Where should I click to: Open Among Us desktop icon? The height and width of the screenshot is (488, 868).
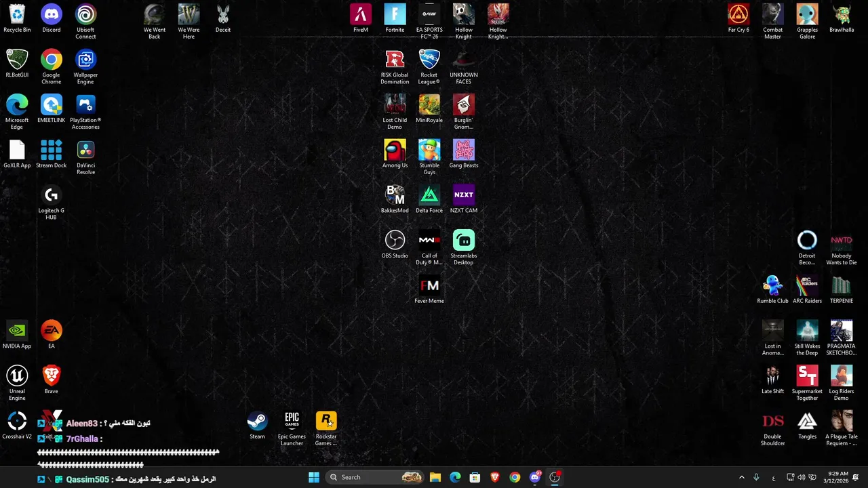point(395,155)
